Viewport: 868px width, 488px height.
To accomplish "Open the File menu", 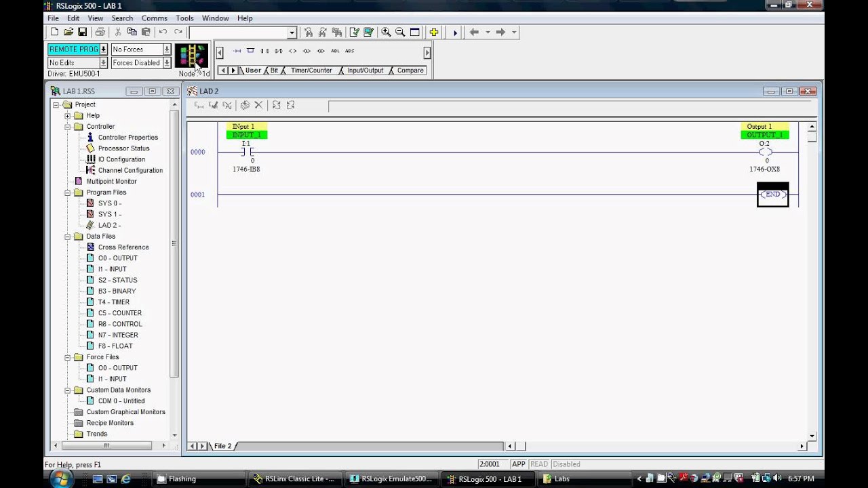I will 53,18.
